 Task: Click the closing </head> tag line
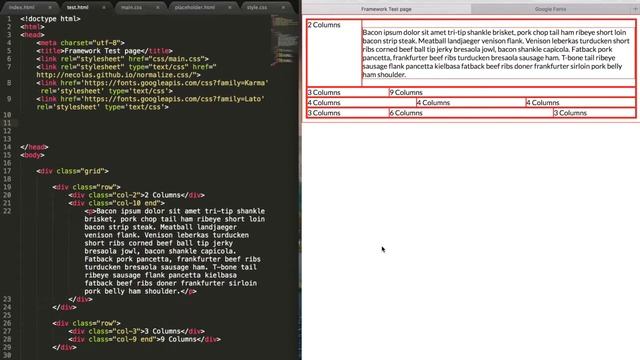[34, 147]
